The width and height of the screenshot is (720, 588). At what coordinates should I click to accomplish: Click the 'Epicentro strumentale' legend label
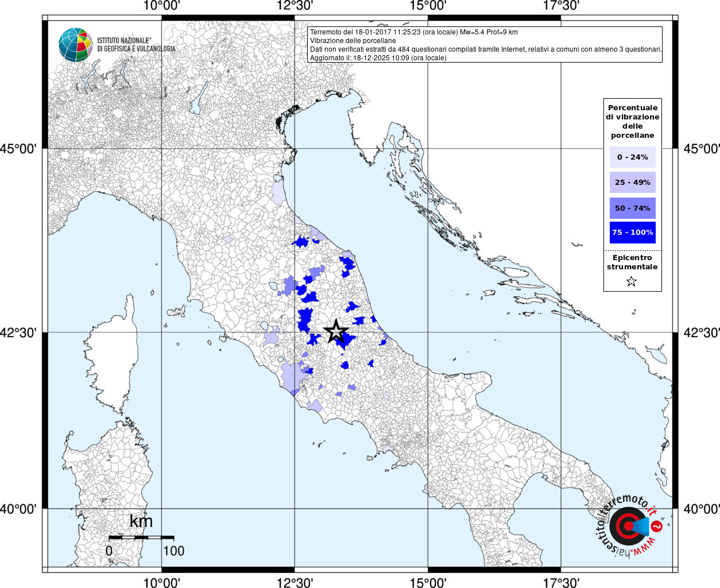632,262
